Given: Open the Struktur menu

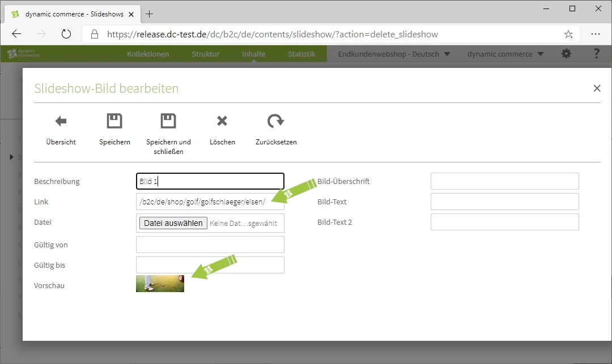Looking at the screenshot, I should 205,54.
